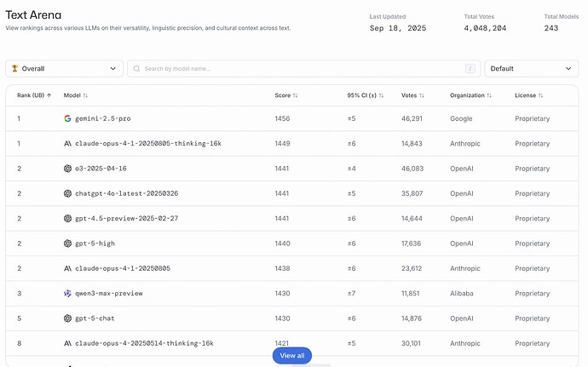Select the gpt-5-chat model name
Screen dimensions: 588x367
click(95, 318)
